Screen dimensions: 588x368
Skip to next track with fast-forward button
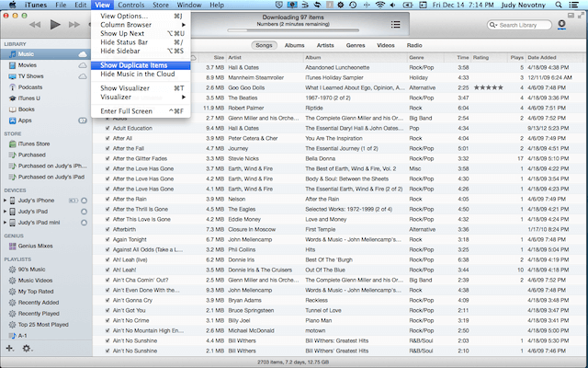pos(74,25)
